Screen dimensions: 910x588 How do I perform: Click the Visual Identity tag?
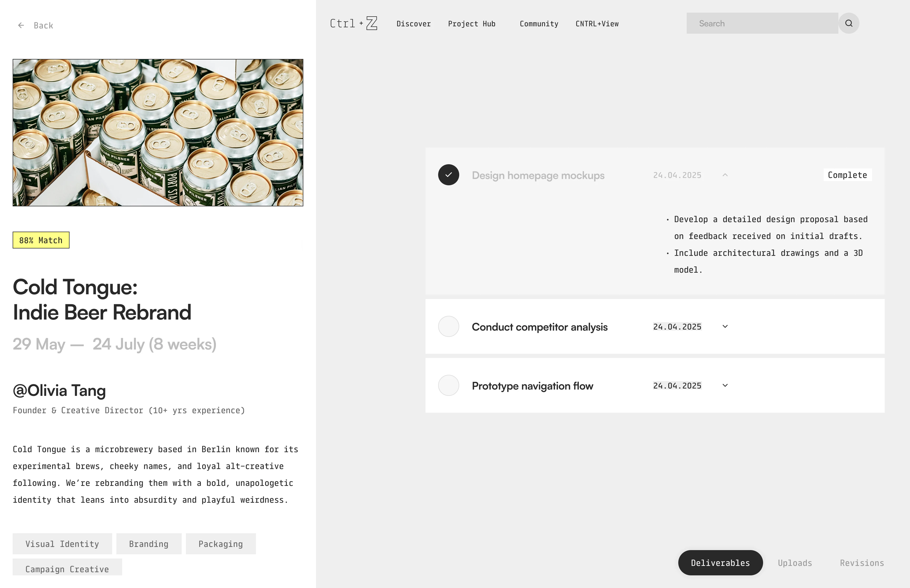(x=62, y=544)
